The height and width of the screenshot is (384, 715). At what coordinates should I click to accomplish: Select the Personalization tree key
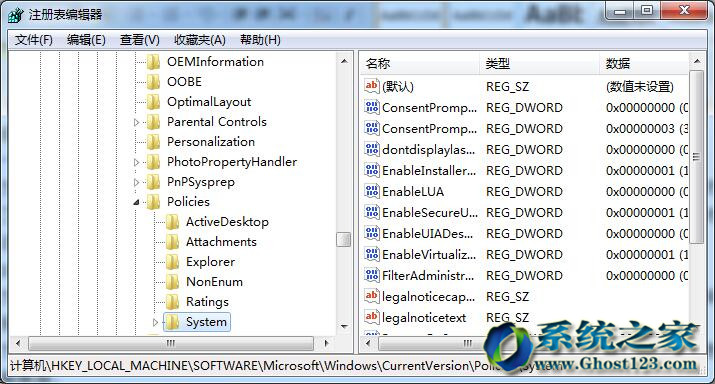pyautogui.click(x=211, y=142)
